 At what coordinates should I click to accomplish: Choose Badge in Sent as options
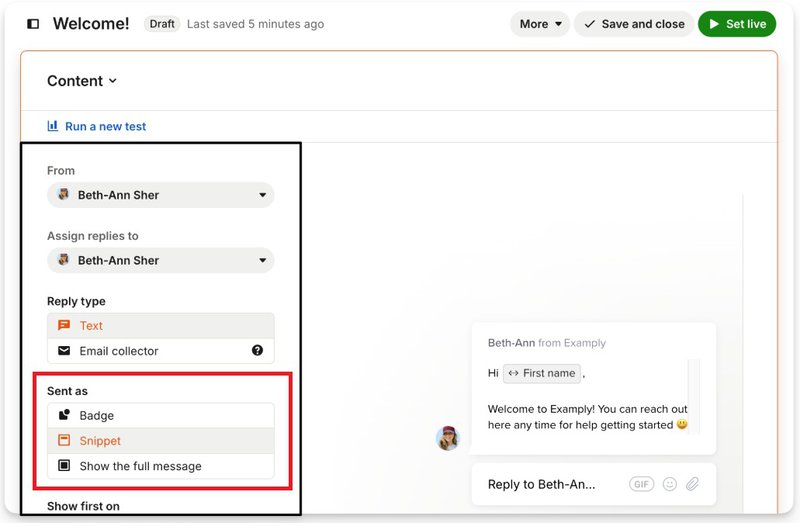click(161, 415)
